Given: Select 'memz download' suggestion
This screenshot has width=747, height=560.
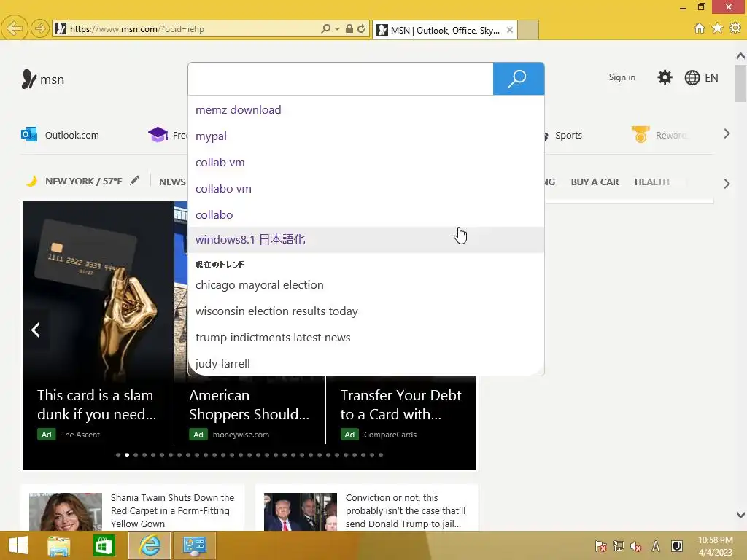Looking at the screenshot, I should 366,110.
